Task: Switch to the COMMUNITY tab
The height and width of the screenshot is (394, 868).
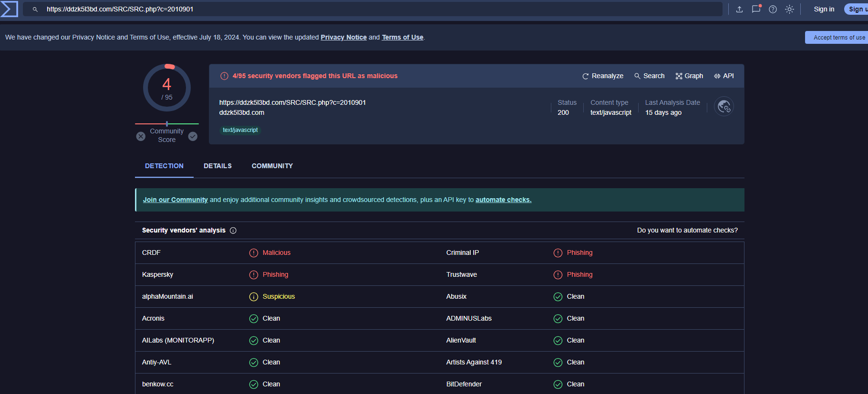Action: pos(272,166)
